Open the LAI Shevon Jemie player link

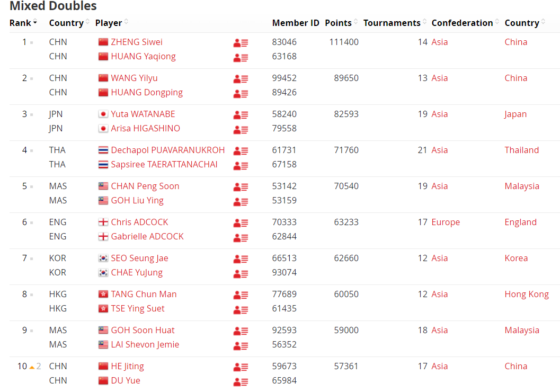(145, 344)
